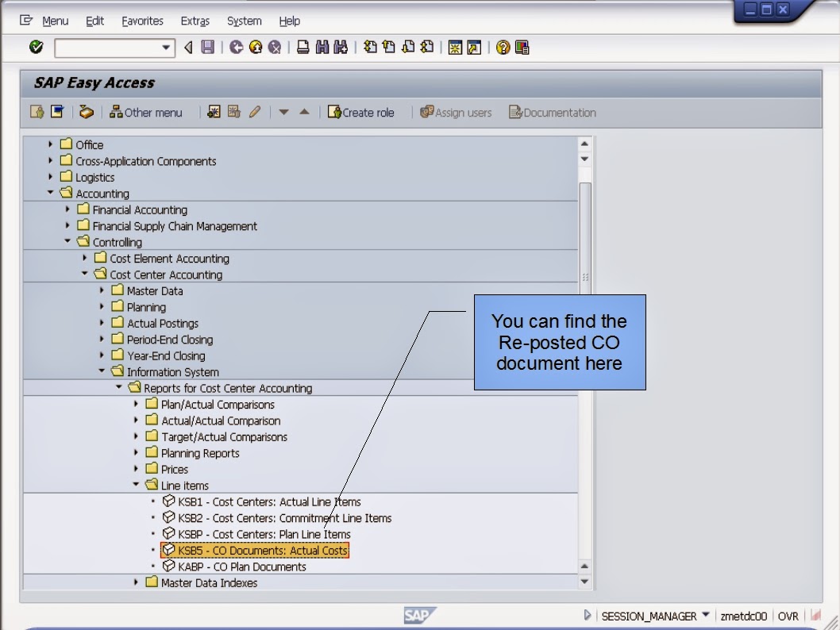Go to Last Page icon
840x630 pixels.
click(x=427, y=47)
